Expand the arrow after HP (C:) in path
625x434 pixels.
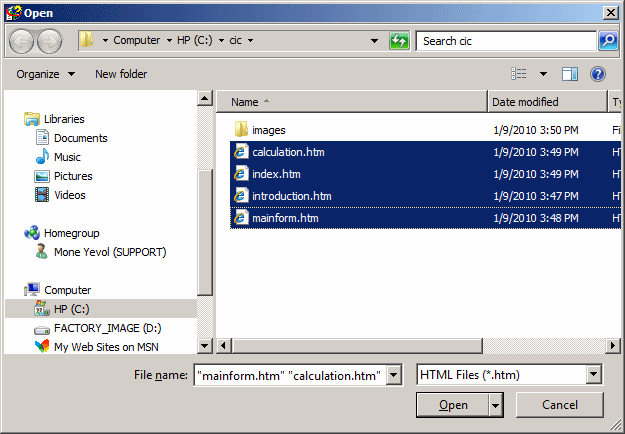click(x=221, y=40)
